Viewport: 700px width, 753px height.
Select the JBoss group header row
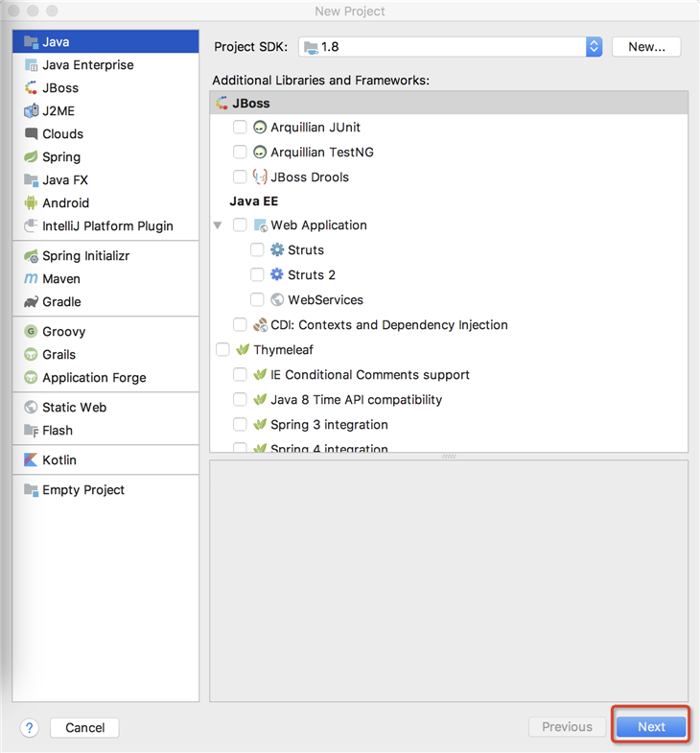tap(449, 104)
